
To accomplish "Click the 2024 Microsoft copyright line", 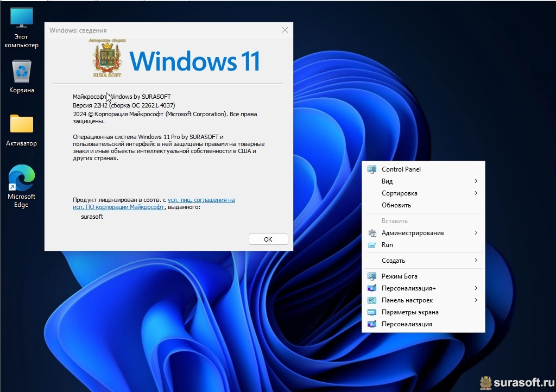I will (165, 117).
